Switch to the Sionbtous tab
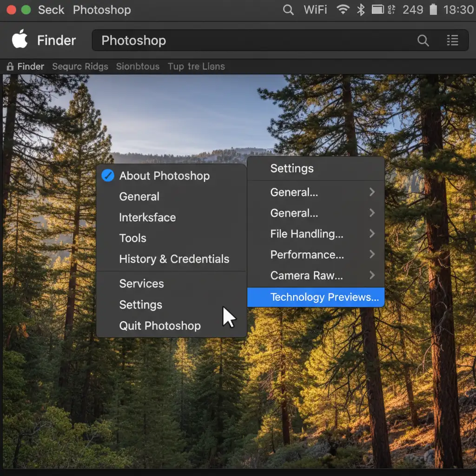 click(x=138, y=66)
